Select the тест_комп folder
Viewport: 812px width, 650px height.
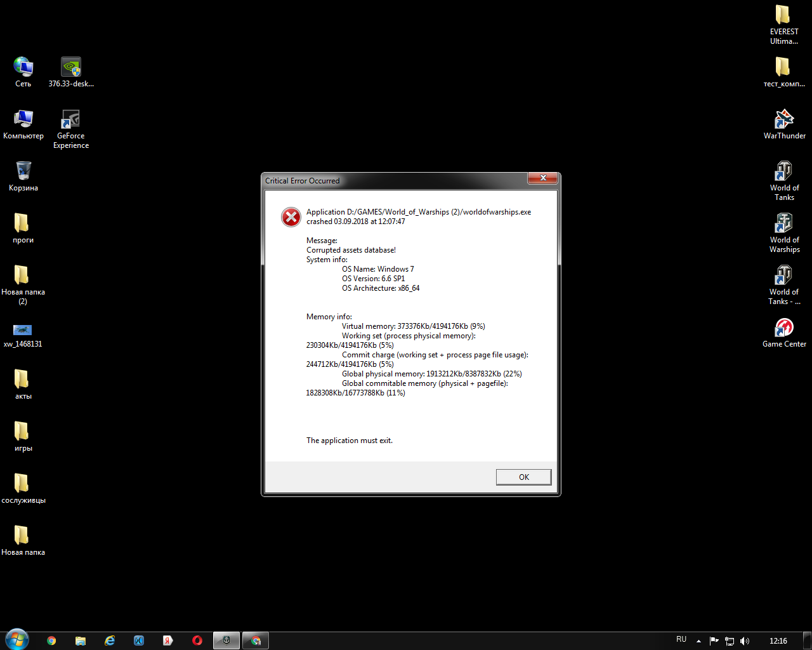pyautogui.click(x=784, y=72)
